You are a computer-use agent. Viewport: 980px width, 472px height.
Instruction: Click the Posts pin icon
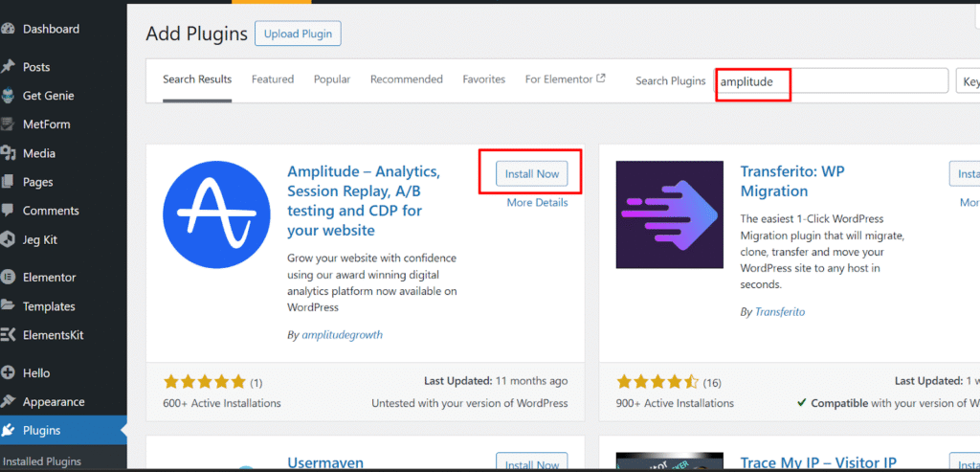(x=8, y=67)
